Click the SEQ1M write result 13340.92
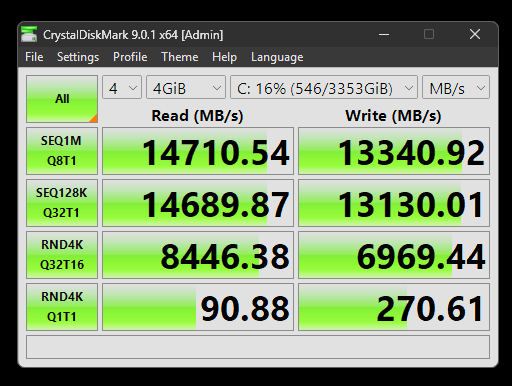This screenshot has width=512, height=386. tap(394, 151)
